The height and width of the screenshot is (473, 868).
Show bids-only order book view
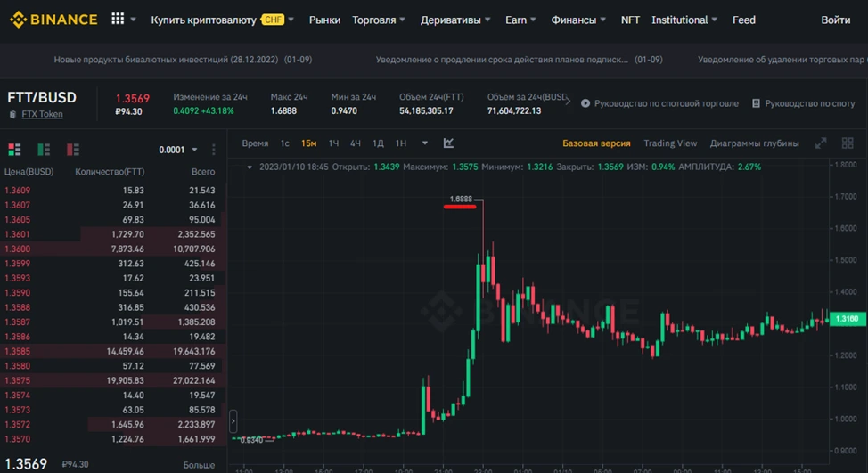point(43,150)
